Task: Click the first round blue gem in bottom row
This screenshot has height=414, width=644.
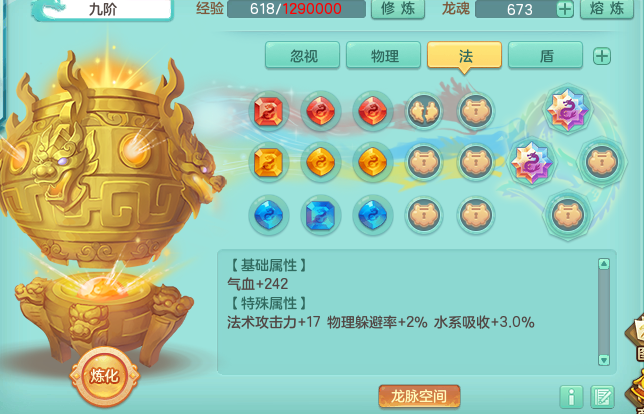Action: pos(269,215)
